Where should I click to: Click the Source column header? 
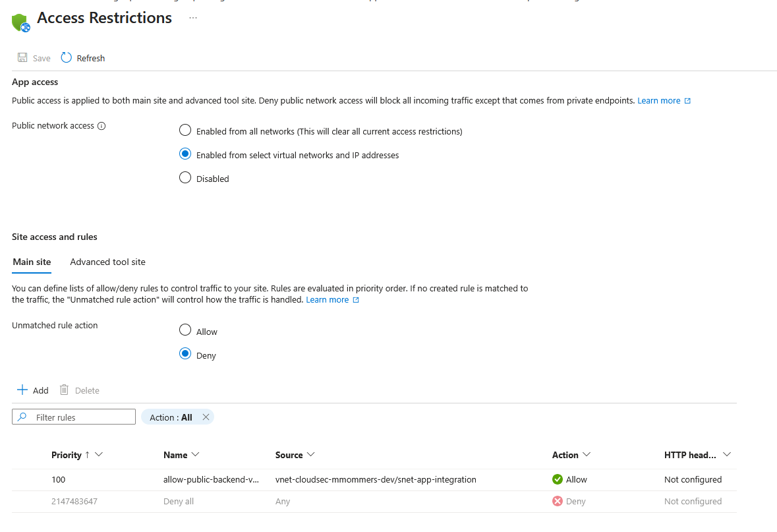(x=289, y=455)
